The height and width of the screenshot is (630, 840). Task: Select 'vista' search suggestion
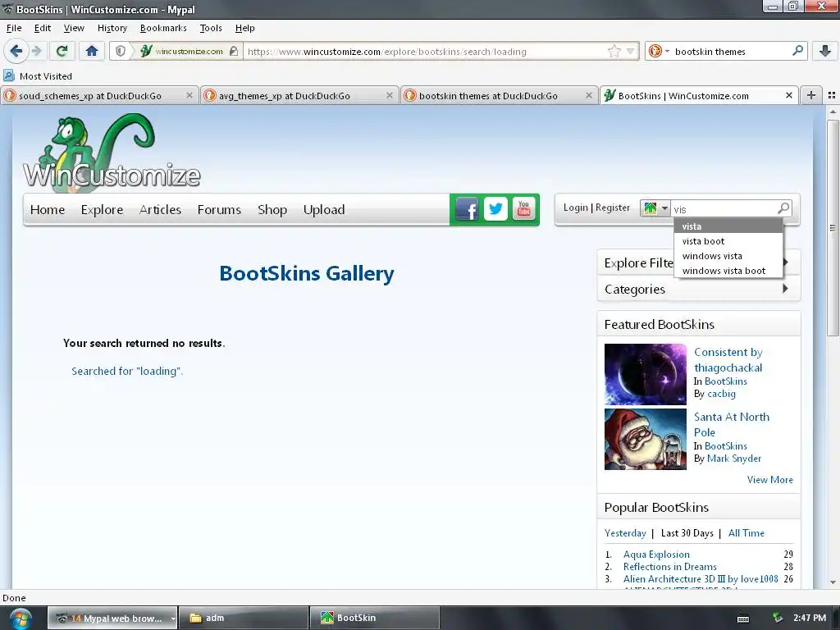click(728, 226)
